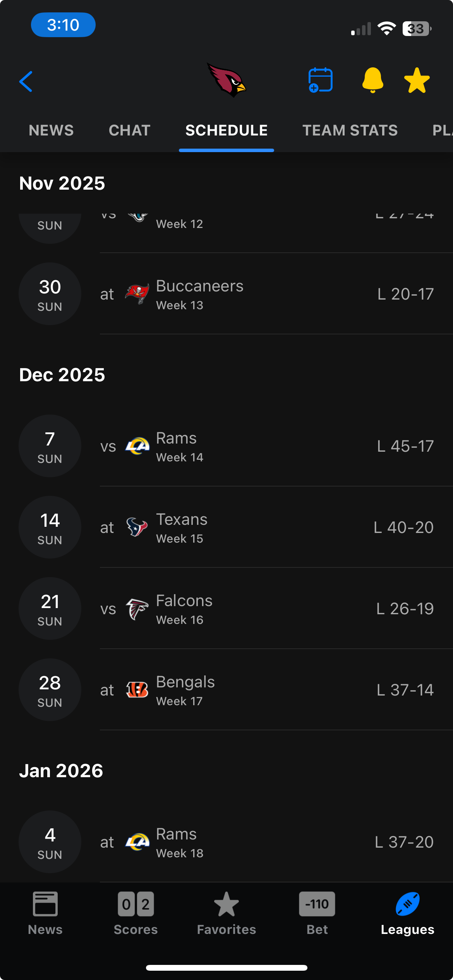Open the CHAT tab
The image size is (453, 980).
click(x=130, y=130)
